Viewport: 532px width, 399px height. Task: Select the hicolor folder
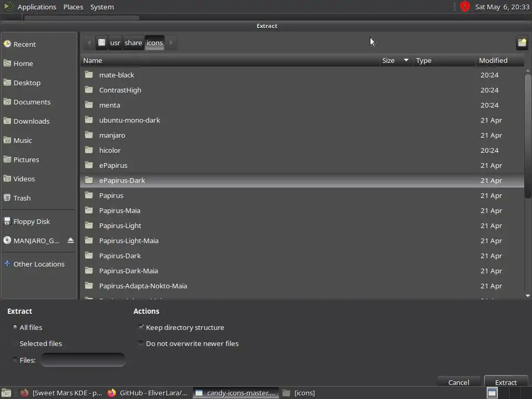(302, 150)
